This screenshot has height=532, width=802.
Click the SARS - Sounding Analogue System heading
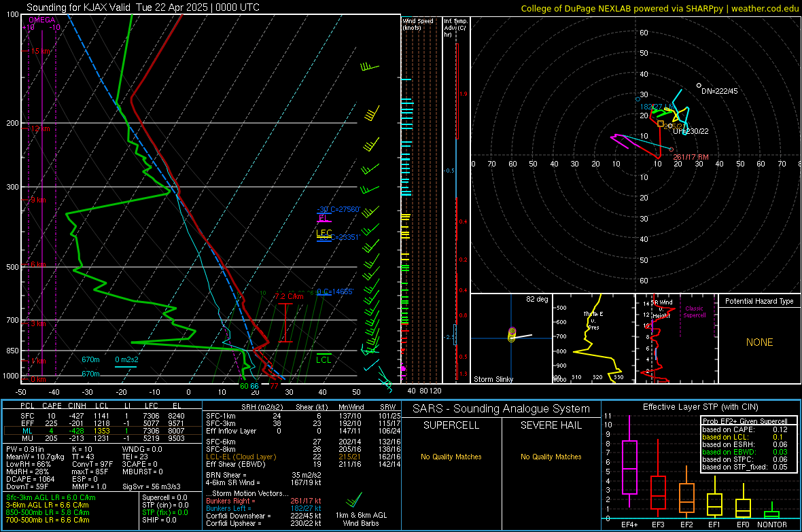point(502,409)
